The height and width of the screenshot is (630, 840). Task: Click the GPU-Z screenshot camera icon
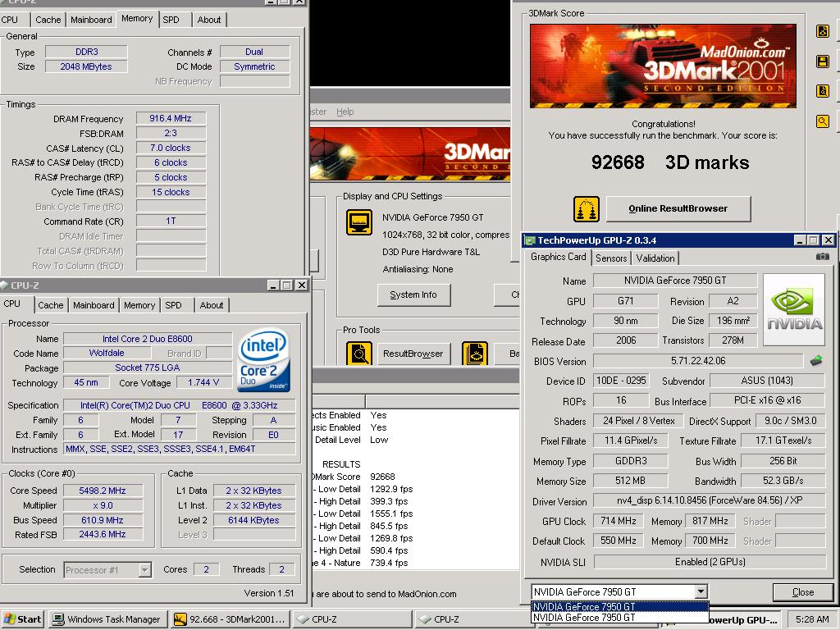point(822,257)
